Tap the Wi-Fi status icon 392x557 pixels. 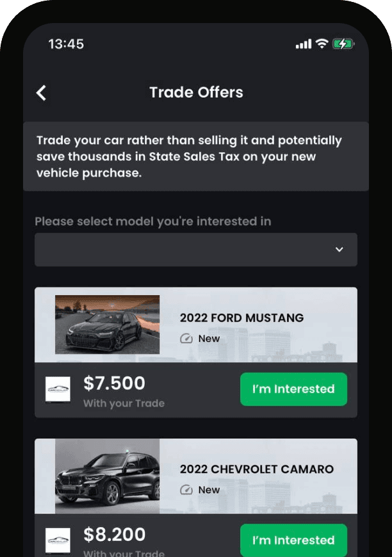tap(322, 44)
